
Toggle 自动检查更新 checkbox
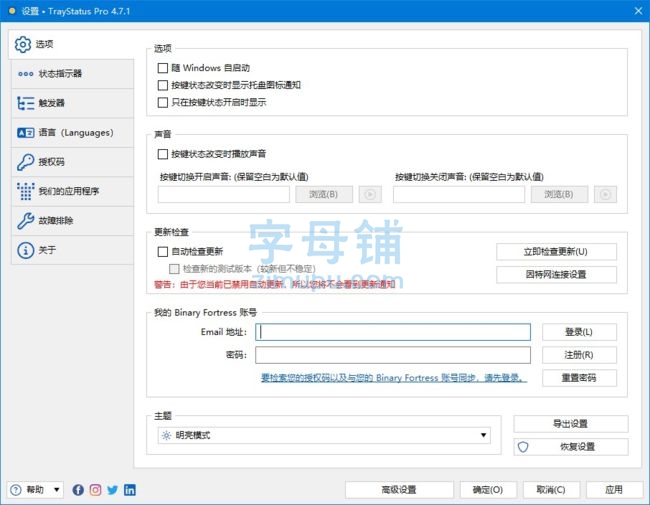pos(163,252)
